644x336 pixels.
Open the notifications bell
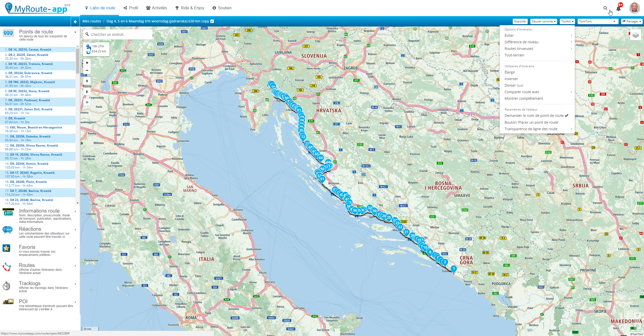pyautogui.click(x=619, y=8)
